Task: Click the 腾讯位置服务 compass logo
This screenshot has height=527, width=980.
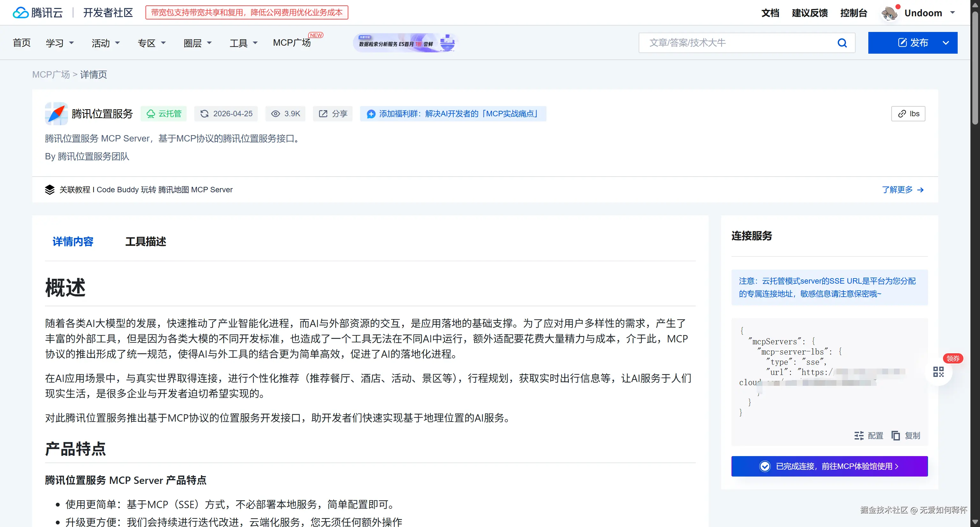Action: click(x=56, y=113)
